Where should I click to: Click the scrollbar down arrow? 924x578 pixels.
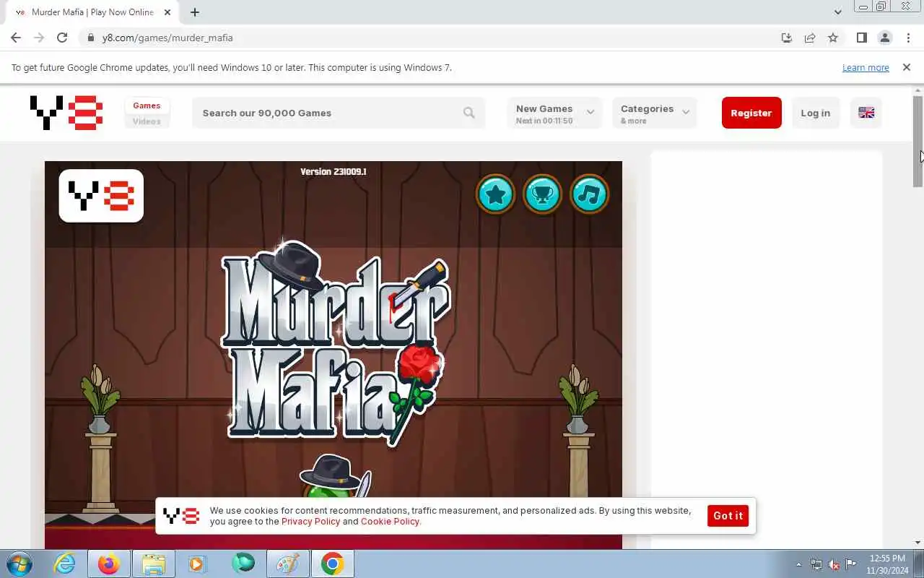(x=918, y=543)
